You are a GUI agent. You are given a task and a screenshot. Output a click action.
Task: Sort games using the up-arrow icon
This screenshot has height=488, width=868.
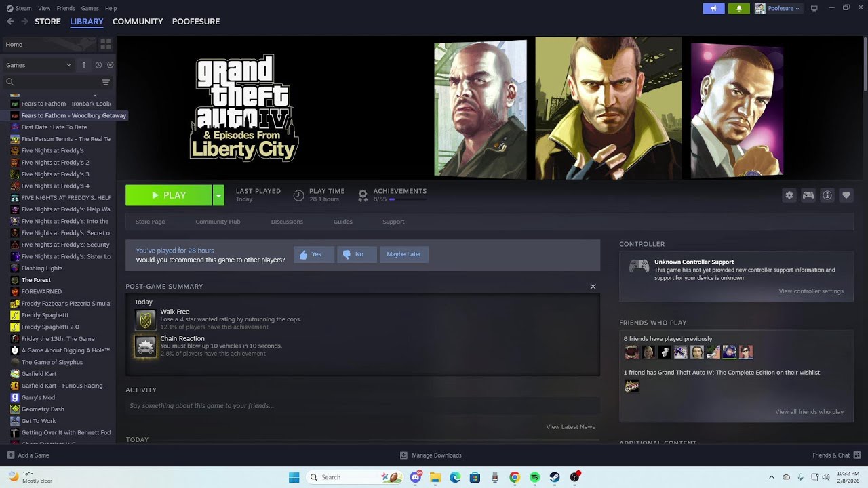point(84,65)
